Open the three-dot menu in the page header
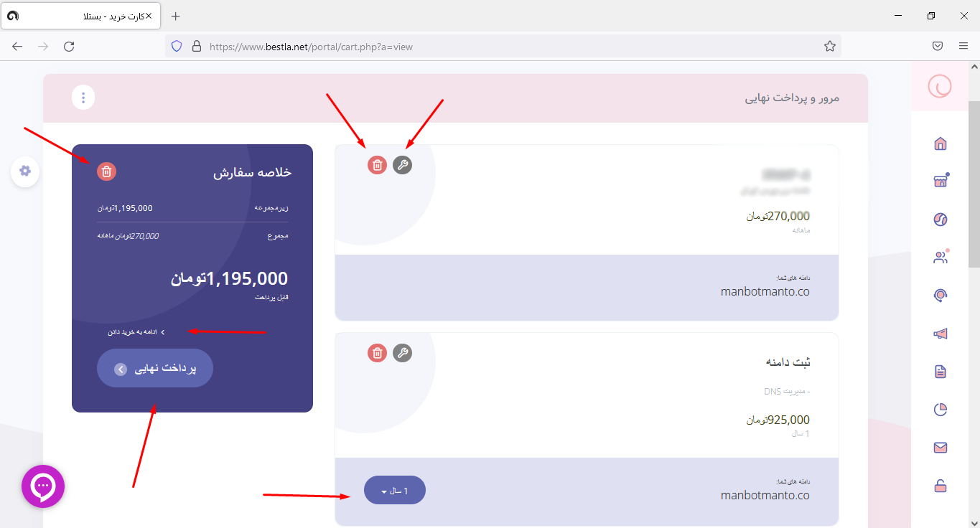 click(83, 98)
